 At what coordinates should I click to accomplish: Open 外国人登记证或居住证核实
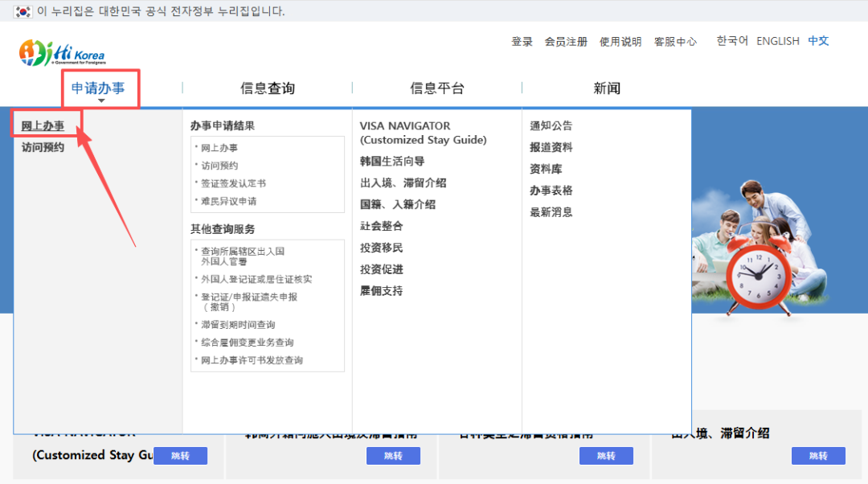click(256, 279)
